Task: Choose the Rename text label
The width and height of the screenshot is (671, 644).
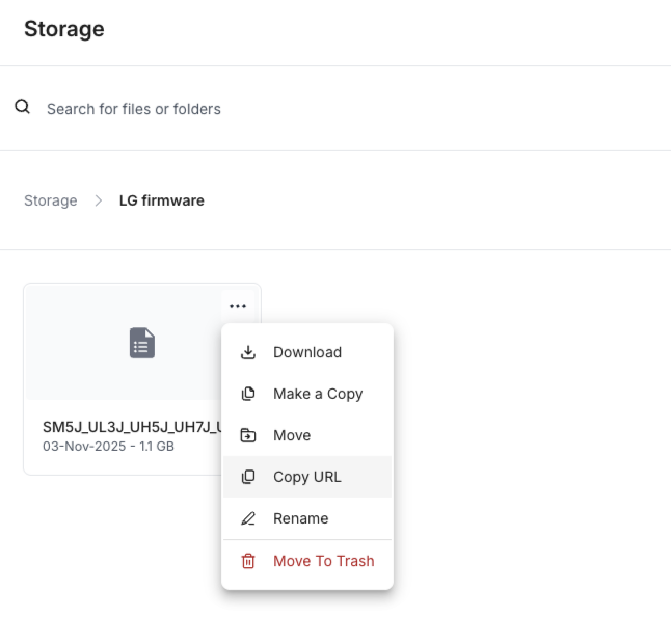Action: pyautogui.click(x=301, y=518)
